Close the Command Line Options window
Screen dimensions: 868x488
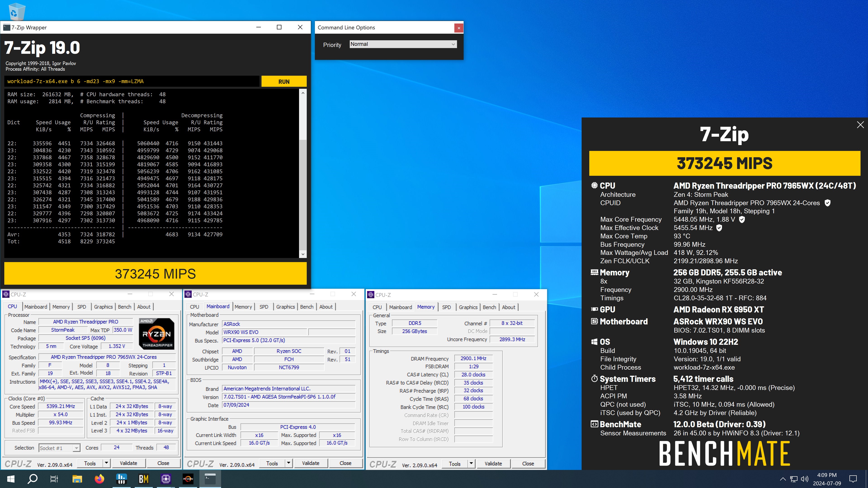(x=459, y=28)
